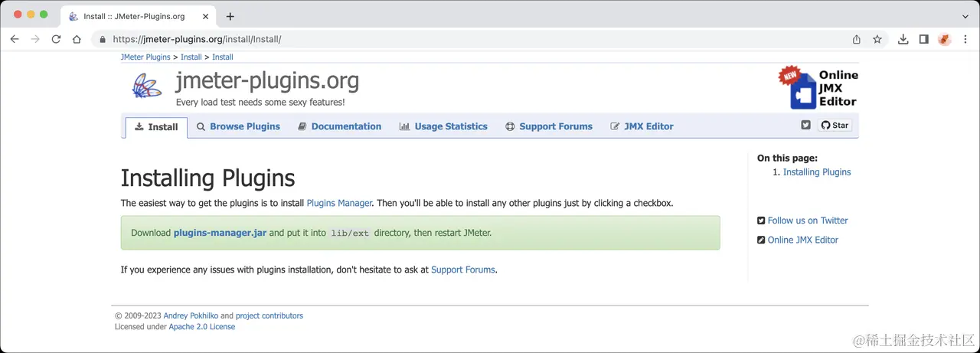The width and height of the screenshot is (980, 353).
Task: Go back to the previous page
Action: [x=14, y=39]
